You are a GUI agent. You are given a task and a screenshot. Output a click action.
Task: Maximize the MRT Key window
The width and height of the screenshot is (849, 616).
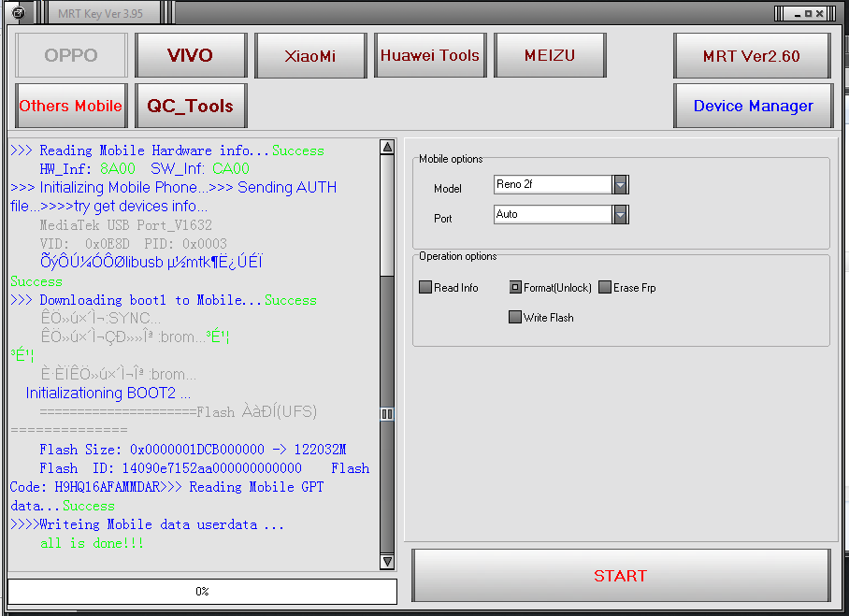[809, 13]
